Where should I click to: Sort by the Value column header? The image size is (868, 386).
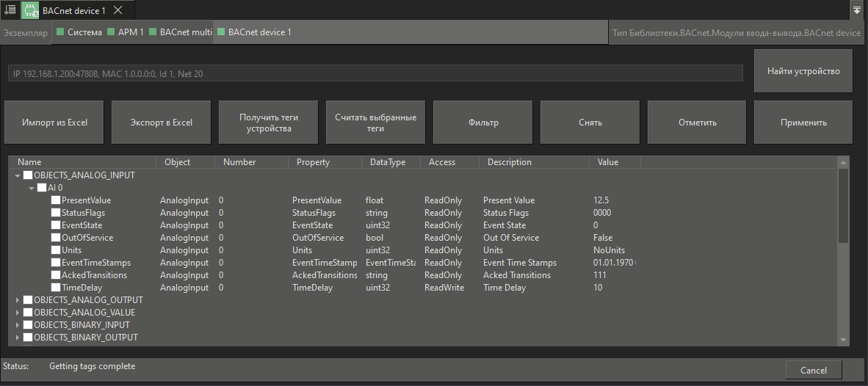(615, 162)
